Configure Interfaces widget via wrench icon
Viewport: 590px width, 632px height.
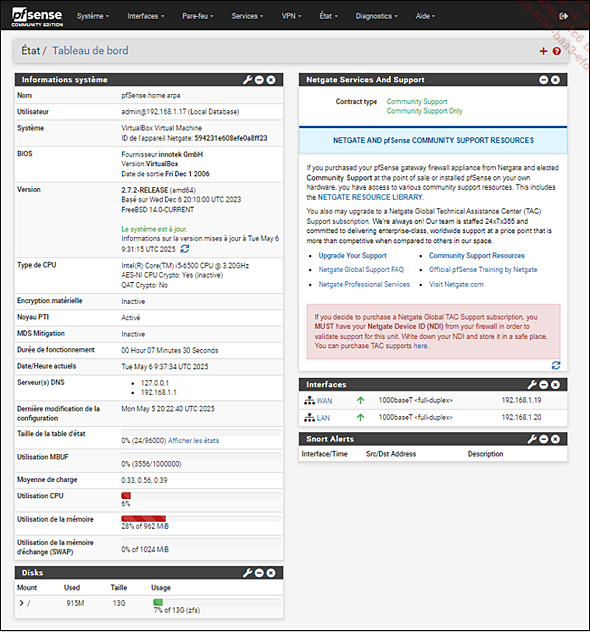pyautogui.click(x=532, y=385)
